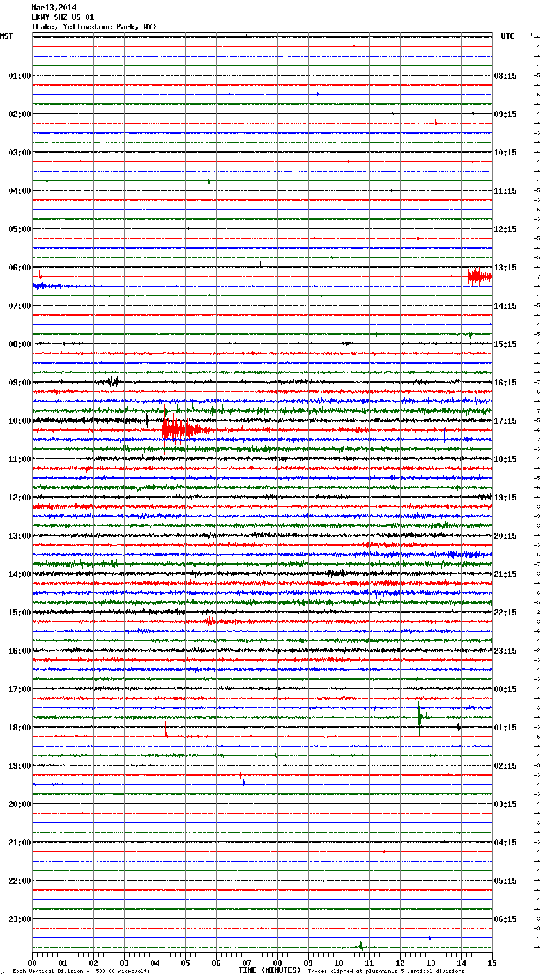Click the '22:00' MST time label
This screenshot has width=543, height=980.
[20, 881]
